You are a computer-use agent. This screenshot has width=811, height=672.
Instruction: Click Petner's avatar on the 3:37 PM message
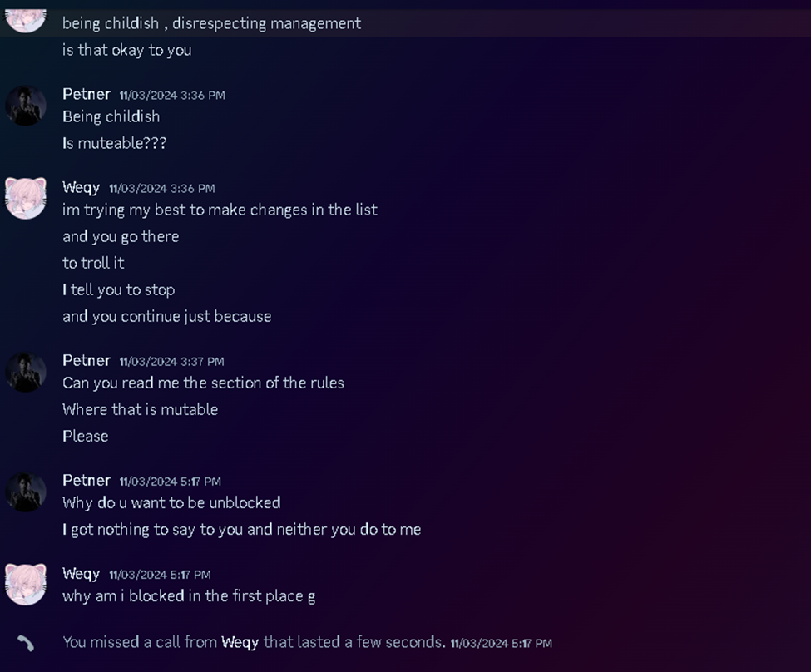pyautogui.click(x=26, y=372)
